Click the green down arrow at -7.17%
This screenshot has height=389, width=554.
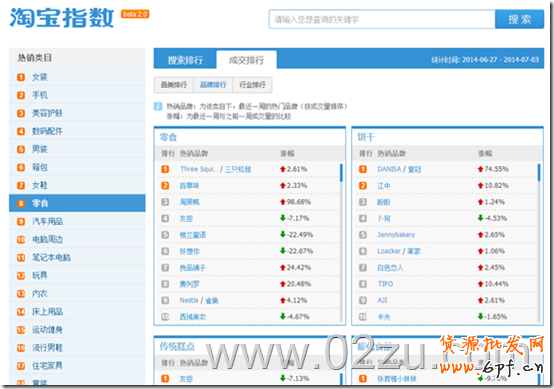pyautogui.click(x=283, y=218)
